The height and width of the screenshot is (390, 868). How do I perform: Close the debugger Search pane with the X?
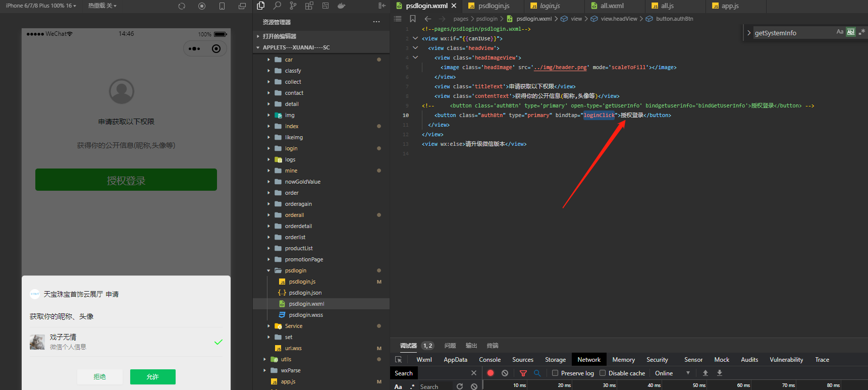(474, 373)
